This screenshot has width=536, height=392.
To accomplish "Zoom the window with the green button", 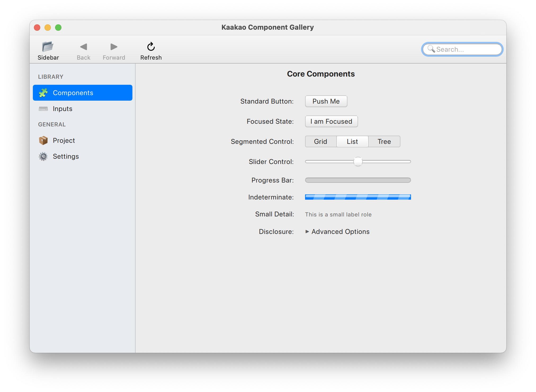I will 58,28.
